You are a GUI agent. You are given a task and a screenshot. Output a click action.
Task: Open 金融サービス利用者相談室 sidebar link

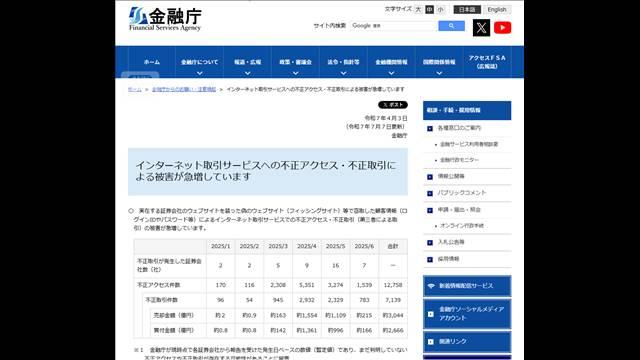469,144
